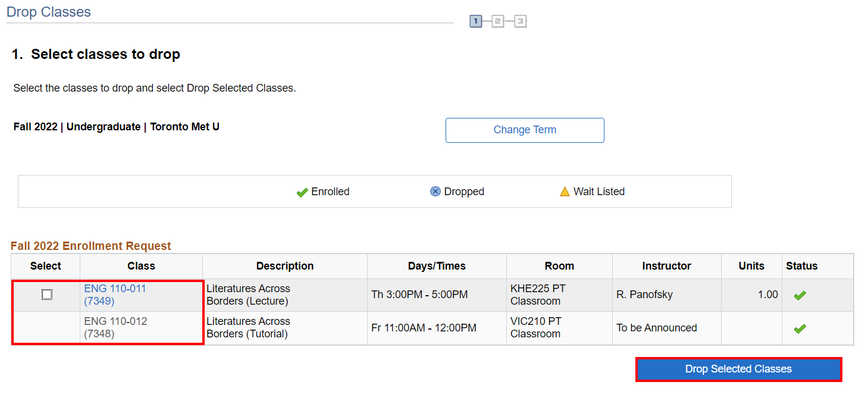
Task: Click the step 2 progress indicator icon
Action: click(x=498, y=22)
